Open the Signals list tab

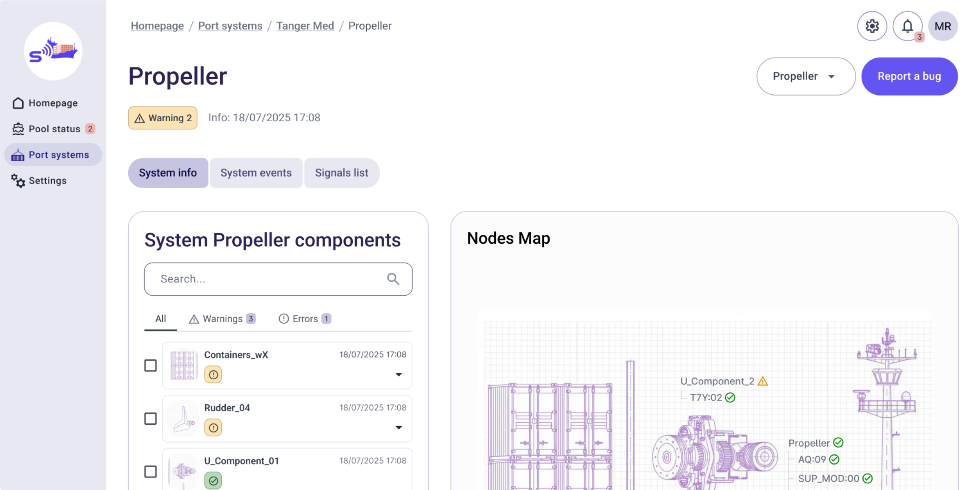341,173
